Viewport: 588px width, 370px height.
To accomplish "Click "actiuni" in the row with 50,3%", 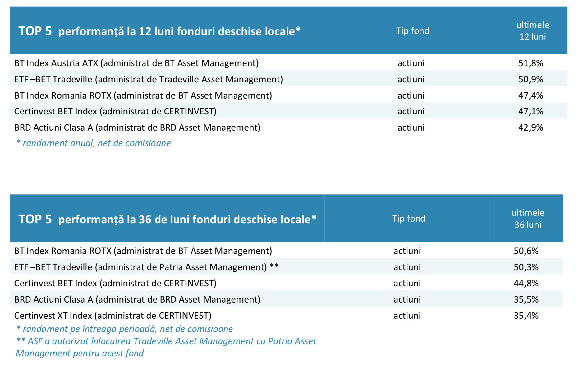I will tap(407, 267).
